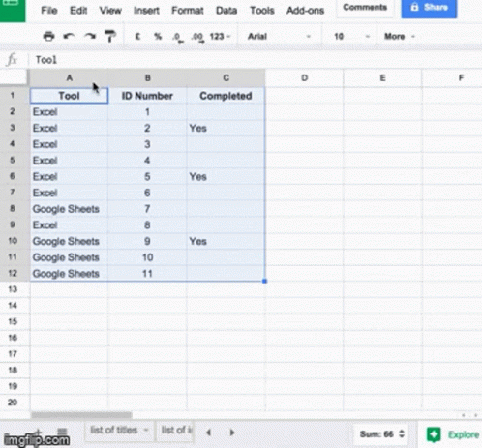The image size is (482, 448).
Task: Click the Yes cell in row 10
Action: (x=226, y=241)
